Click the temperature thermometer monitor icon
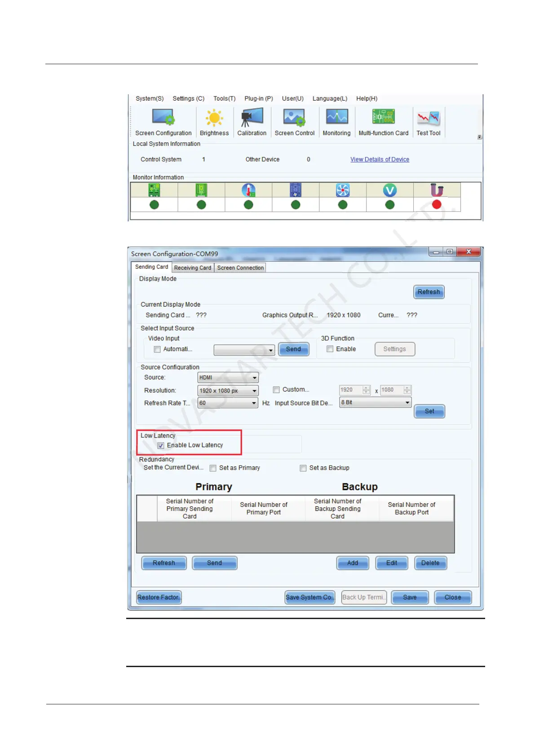This screenshot has height=756, width=535. [248, 190]
